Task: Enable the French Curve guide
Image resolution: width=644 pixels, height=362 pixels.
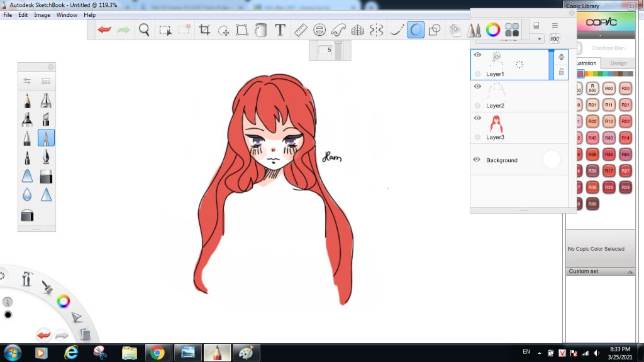Action: (338, 30)
